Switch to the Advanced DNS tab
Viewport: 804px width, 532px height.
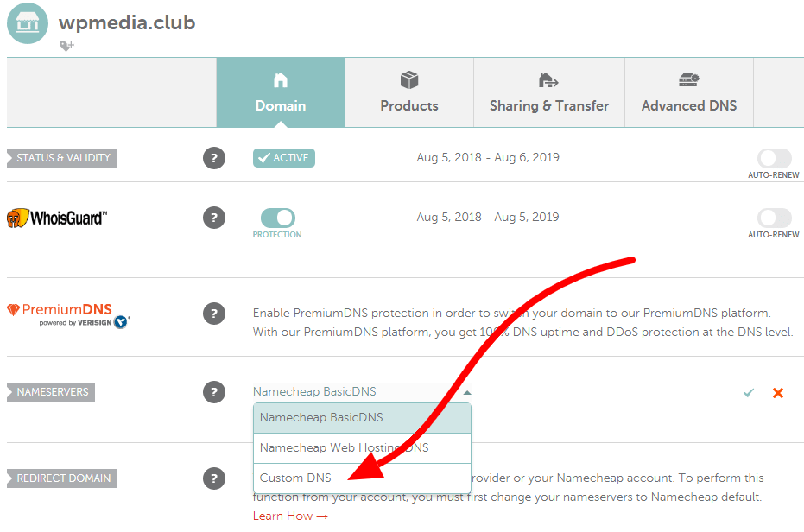688,92
